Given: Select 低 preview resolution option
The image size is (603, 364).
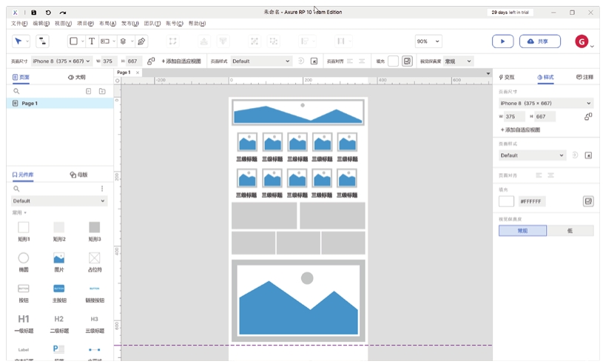Looking at the screenshot, I should (570, 231).
